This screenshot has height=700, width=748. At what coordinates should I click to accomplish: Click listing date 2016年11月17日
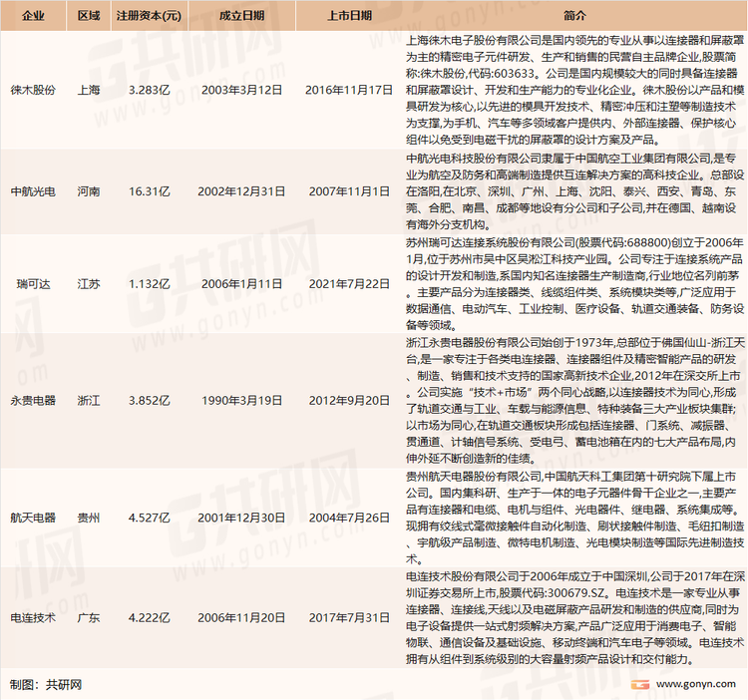pyautogui.click(x=349, y=90)
